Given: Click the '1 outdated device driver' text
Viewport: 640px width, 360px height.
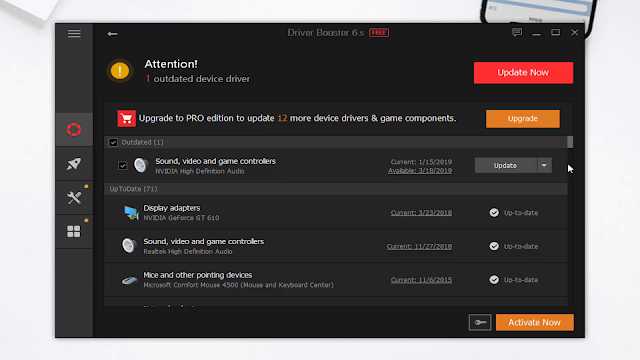Looking at the screenshot, I should click(198, 79).
